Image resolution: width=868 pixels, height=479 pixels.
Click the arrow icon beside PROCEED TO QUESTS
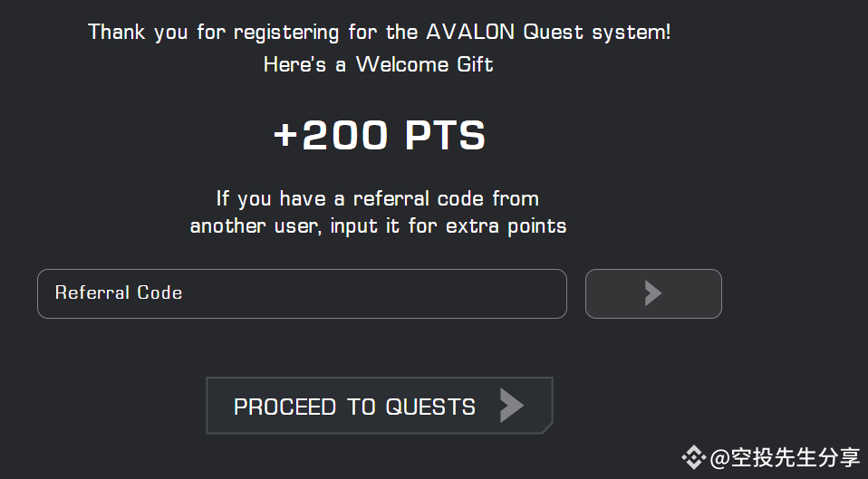pos(512,406)
